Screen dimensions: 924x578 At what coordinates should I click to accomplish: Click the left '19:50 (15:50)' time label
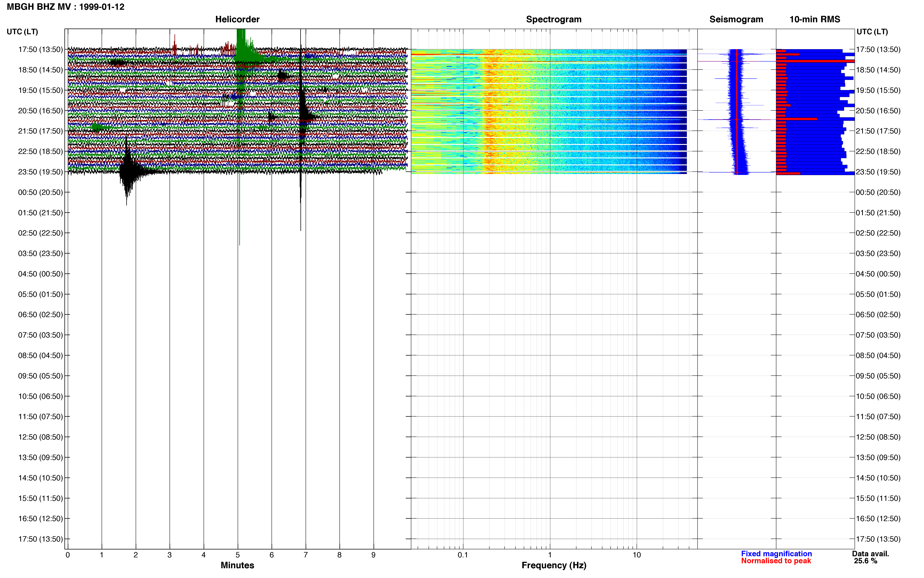41,90
